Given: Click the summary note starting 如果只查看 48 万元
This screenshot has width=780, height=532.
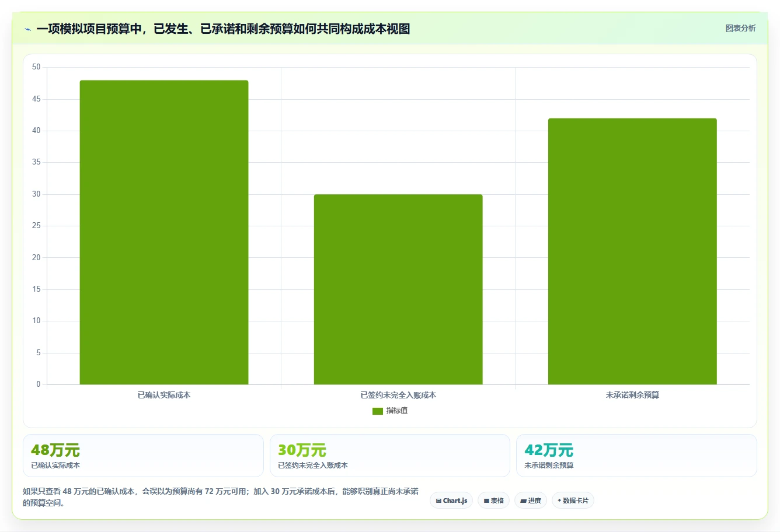Looking at the screenshot, I should pos(221,497).
